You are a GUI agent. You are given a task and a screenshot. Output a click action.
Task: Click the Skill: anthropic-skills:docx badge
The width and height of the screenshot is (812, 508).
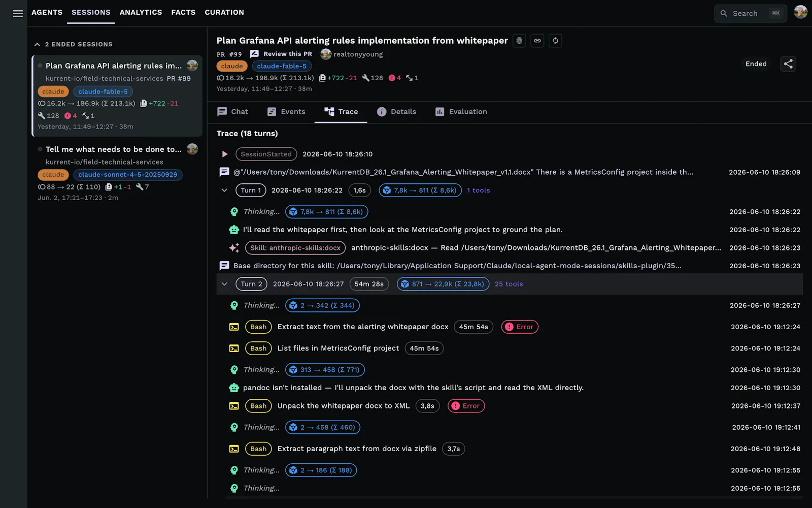pos(295,248)
